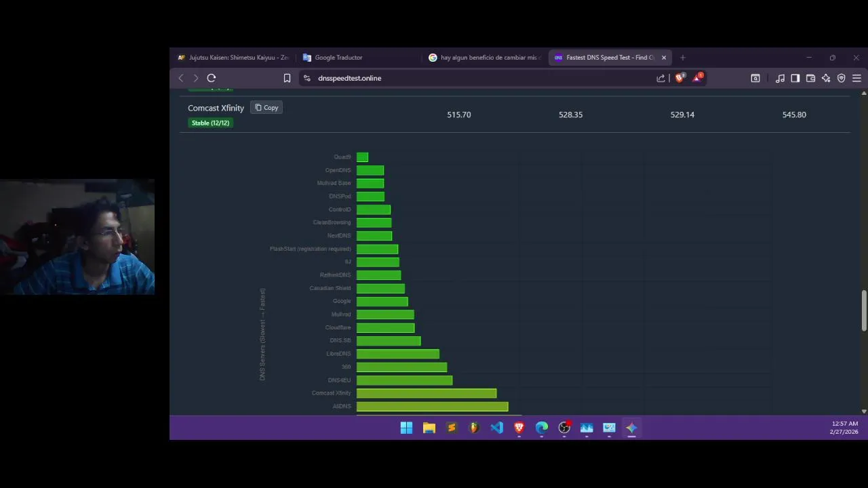Click the CleanBrowsing chart label
868x488 pixels.
[332, 222]
